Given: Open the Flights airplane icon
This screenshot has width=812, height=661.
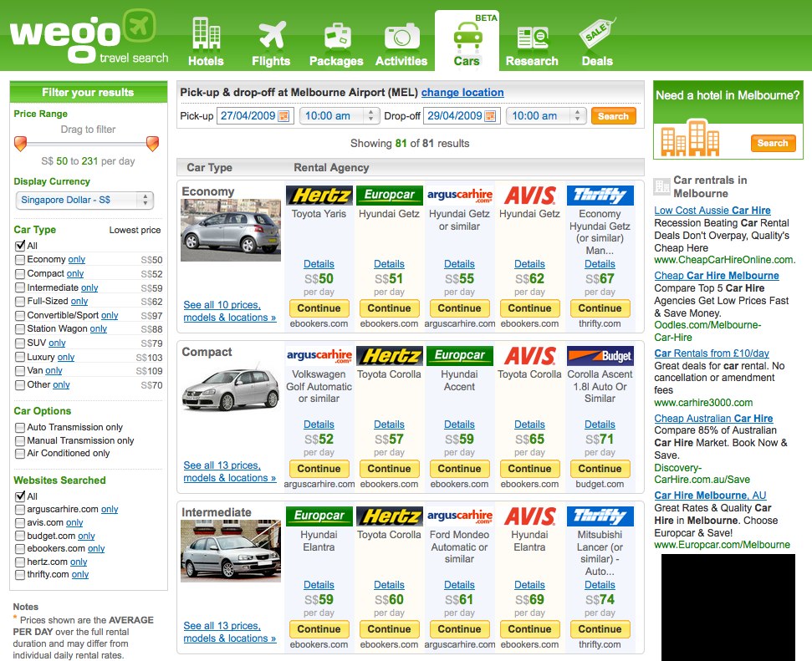Looking at the screenshot, I should coord(271,35).
